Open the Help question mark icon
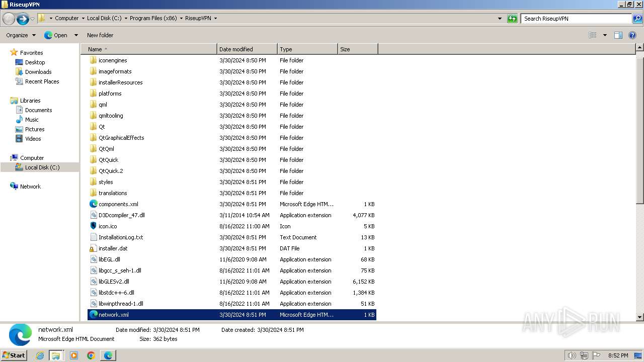Viewport: 644px width, 362px height. [632, 35]
